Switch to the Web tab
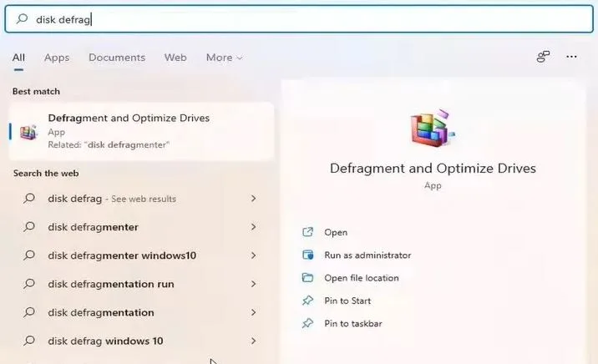 [x=175, y=58]
